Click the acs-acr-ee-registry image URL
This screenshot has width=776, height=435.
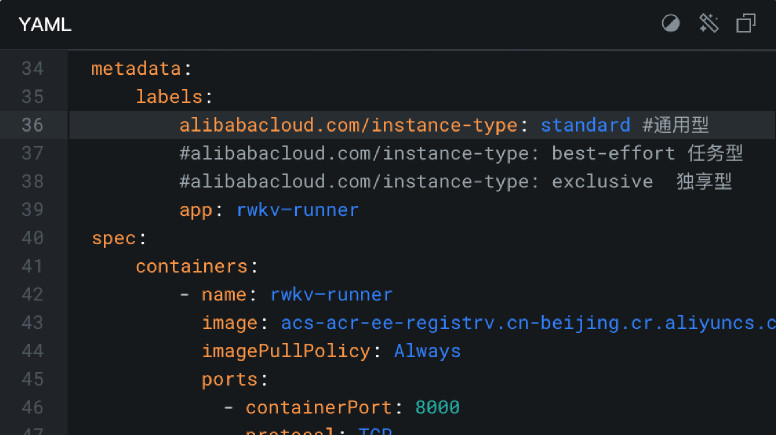tap(528, 323)
